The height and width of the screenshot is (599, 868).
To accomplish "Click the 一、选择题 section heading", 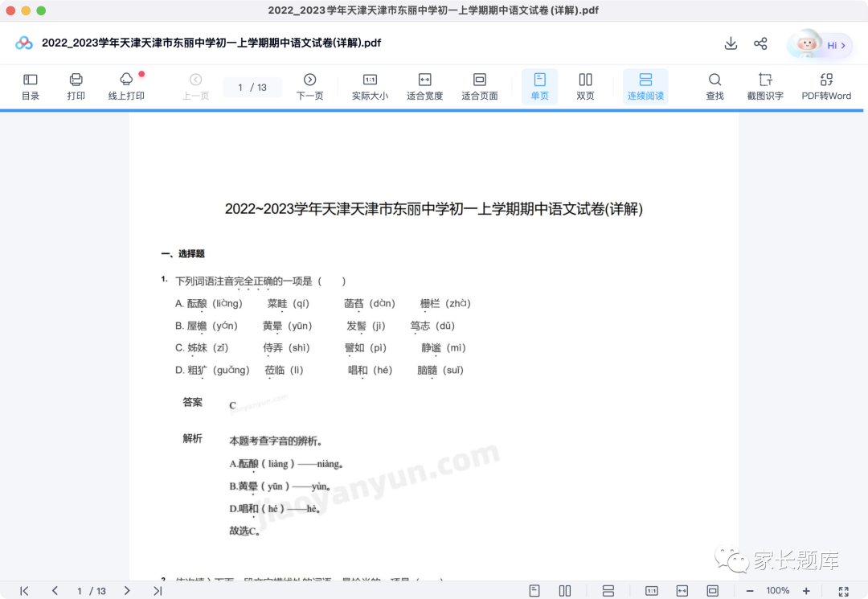I will (x=182, y=253).
